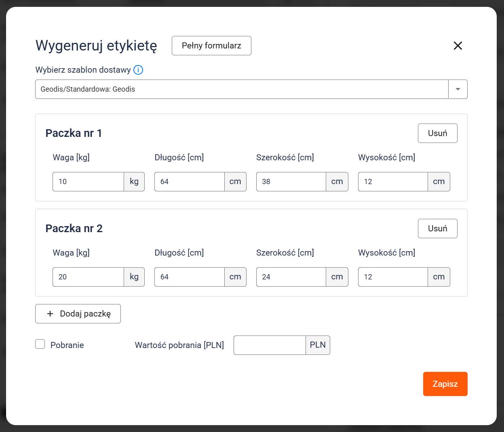This screenshot has height=432, width=504.
Task: Open the Geodis/Standardowa template combo box
Action: pyautogui.click(x=242, y=89)
